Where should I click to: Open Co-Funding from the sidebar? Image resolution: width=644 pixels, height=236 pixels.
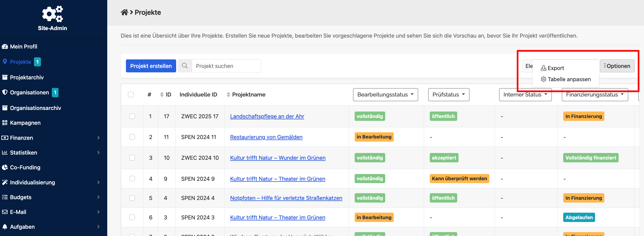25,168
